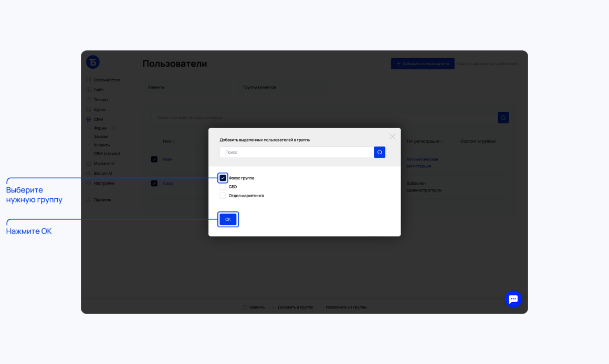Viewport: 609px width, 364px height.
Task: Open Рабочий стол in sidebar
Action: [107, 80]
